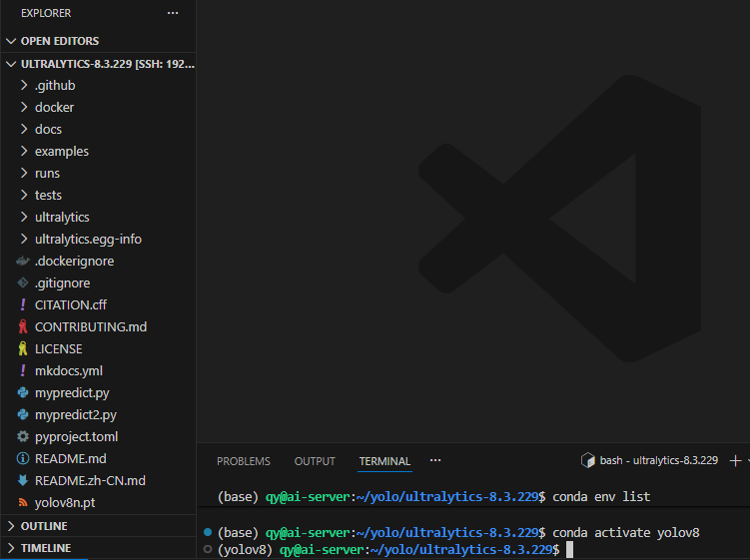
Task: Click the (yolov8) environment prompt prefix
Action: (x=245, y=549)
